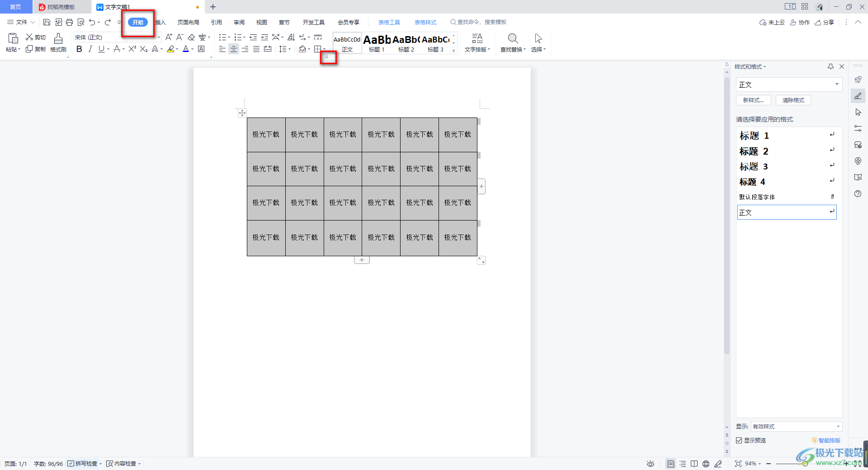Click Smart Layout (智能排版) link
Screen dimensions: 868x470
point(826,440)
